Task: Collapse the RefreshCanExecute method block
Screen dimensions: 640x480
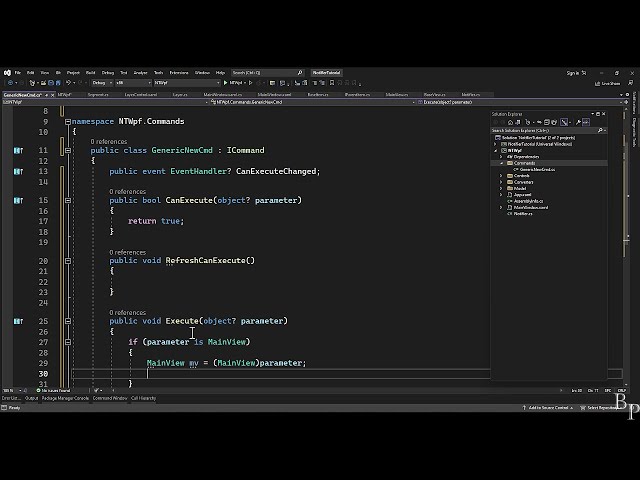Action: pos(68,261)
